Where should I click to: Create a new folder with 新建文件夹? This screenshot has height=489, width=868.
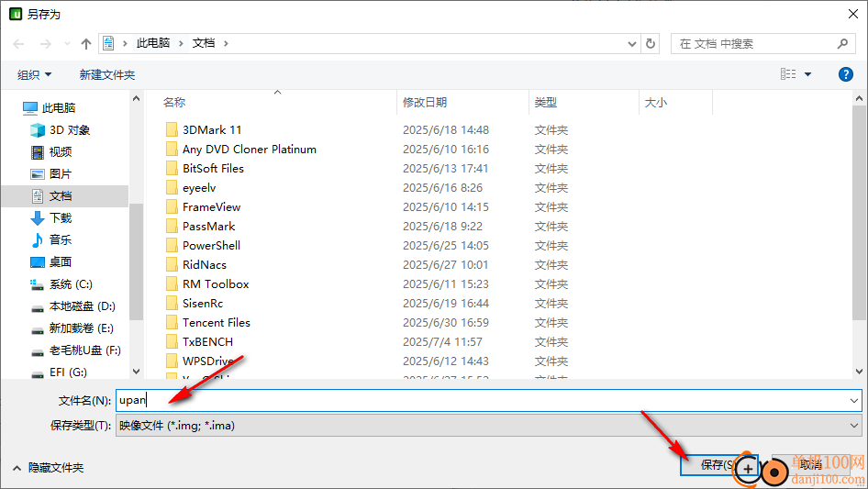pos(106,74)
